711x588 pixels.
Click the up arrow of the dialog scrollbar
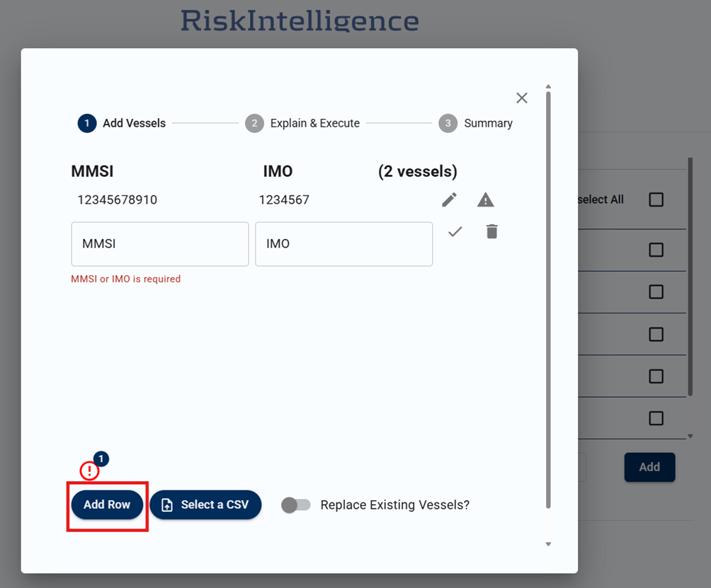548,87
